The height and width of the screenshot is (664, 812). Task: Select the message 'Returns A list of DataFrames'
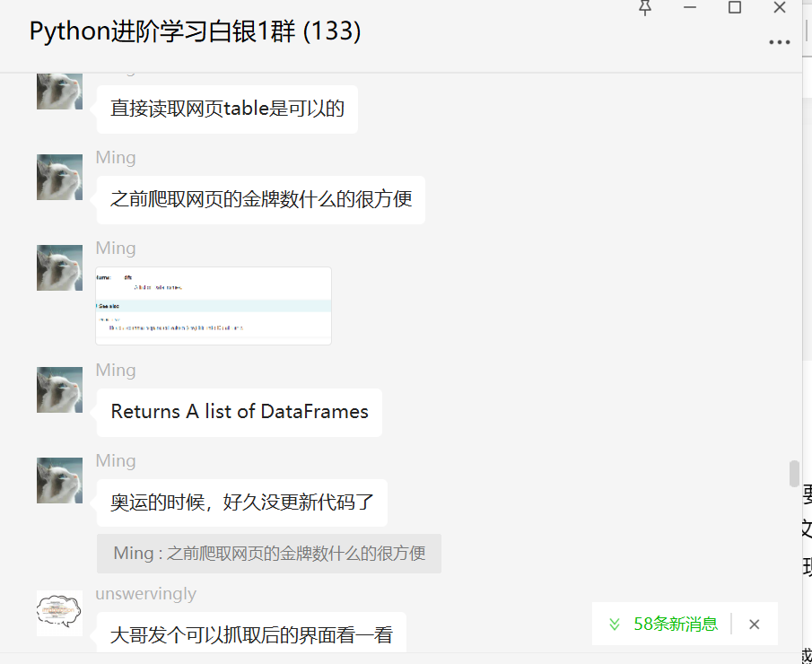(239, 412)
